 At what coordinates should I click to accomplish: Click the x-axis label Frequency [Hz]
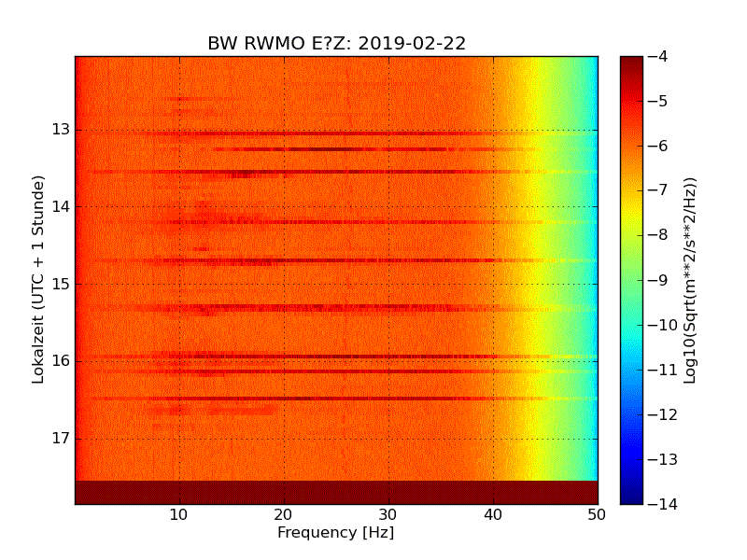pyautogui.click(x=336, y=532)
